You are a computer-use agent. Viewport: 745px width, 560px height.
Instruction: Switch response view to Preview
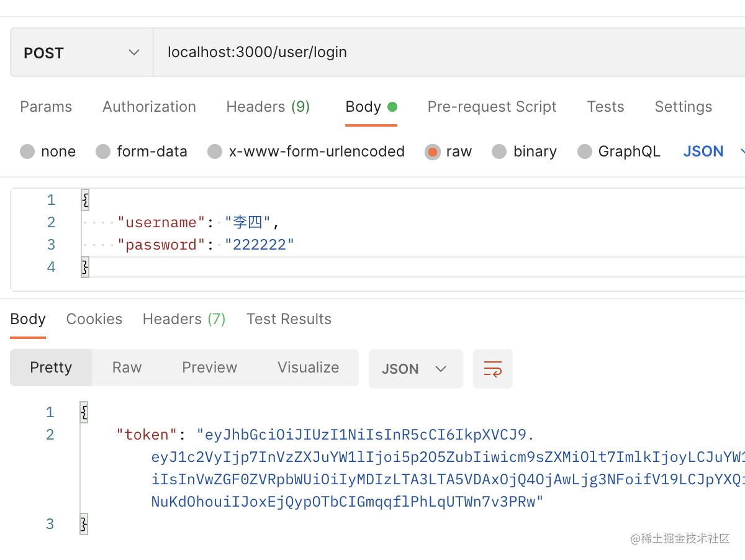(209, 368)
